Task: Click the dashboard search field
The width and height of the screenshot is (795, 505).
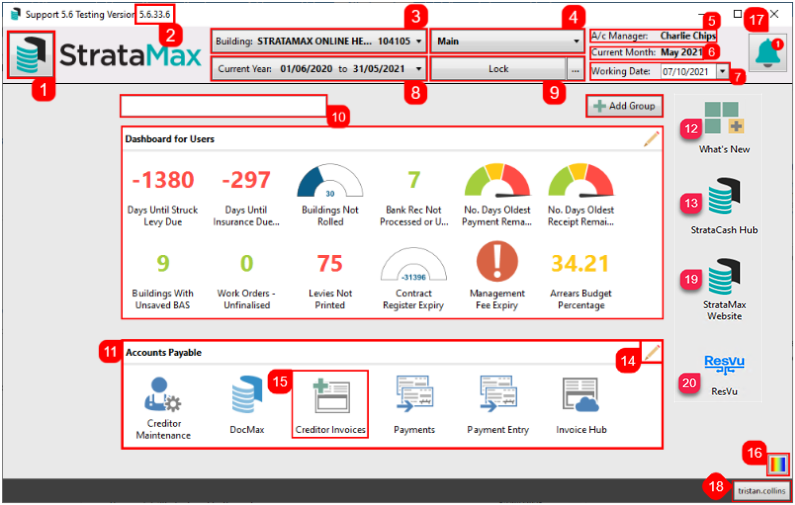Action: [224, 106]
